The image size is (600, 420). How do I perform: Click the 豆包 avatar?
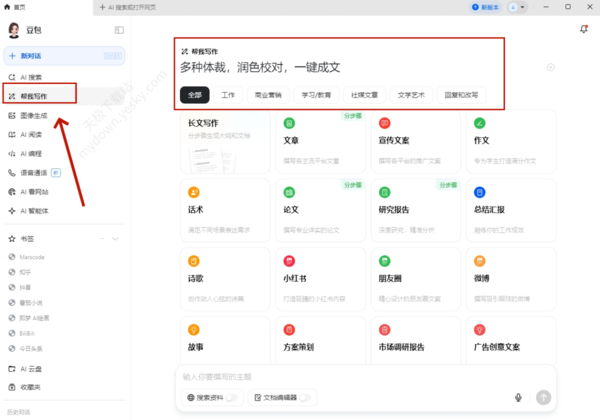point(14,30)
